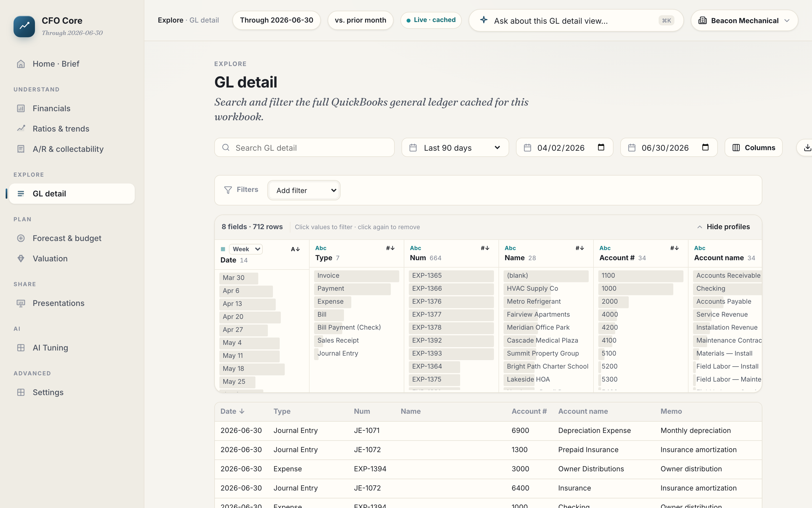Click the Home house icon in sidebar
Viewport: 812px width, 508px height.
[21, 64]
